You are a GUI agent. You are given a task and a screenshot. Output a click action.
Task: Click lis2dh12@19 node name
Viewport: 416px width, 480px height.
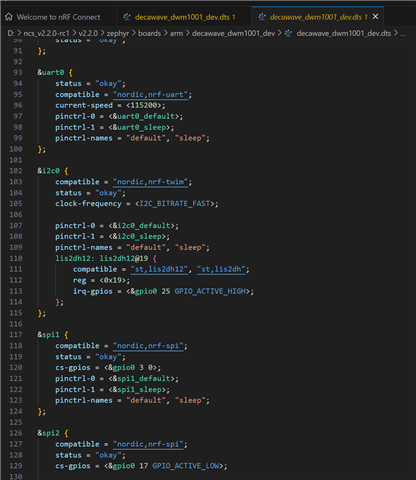point(124,258)
